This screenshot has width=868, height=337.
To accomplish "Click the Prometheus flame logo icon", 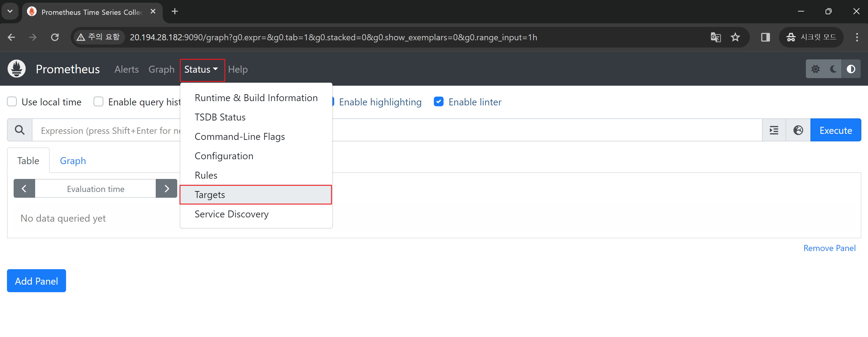I will (x=16, y=69).
